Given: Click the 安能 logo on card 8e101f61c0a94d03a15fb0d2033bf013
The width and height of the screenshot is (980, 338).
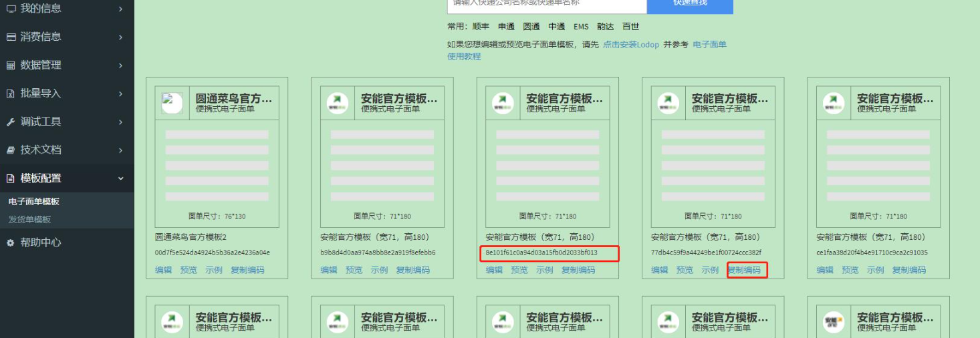Looking at the screenshot, I should click(x=503, y=104).
